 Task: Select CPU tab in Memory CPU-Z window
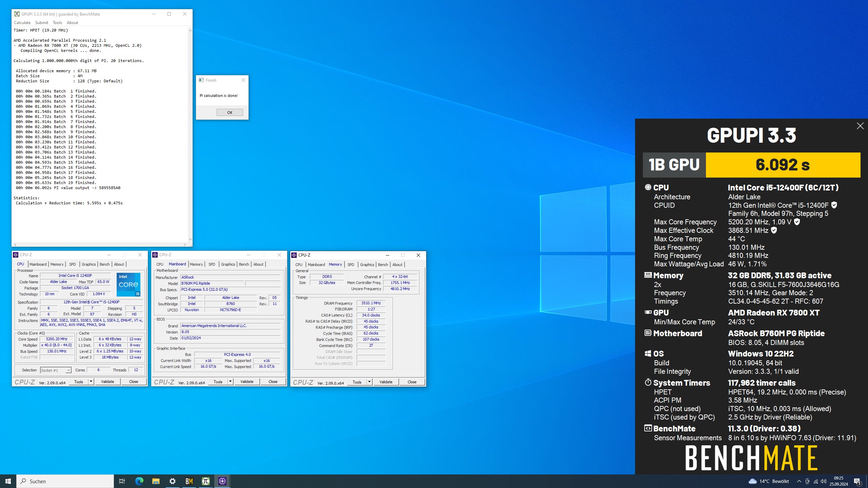[x=299, y=265]
